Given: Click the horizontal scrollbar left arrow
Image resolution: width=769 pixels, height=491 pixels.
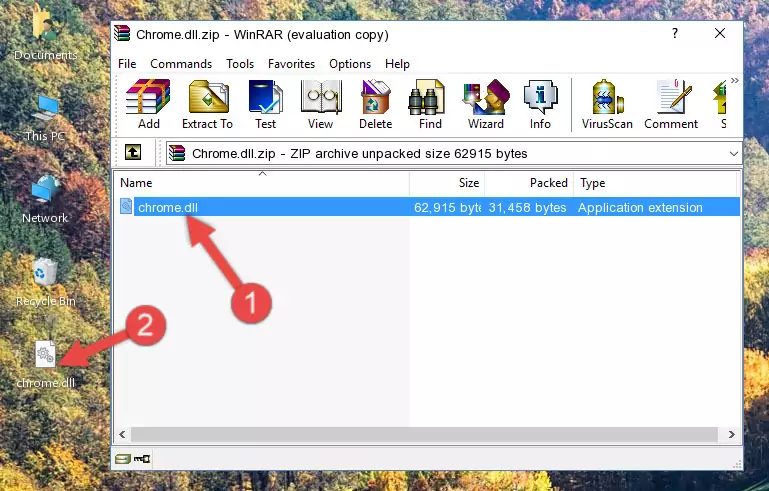Looking at the screenshot, I should click(x=122, y=434).
